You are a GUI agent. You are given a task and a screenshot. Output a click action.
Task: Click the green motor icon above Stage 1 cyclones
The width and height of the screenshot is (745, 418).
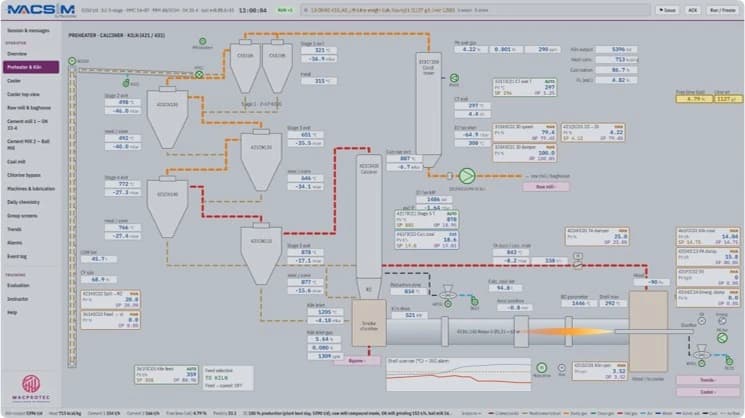click(x=203, y=41)
